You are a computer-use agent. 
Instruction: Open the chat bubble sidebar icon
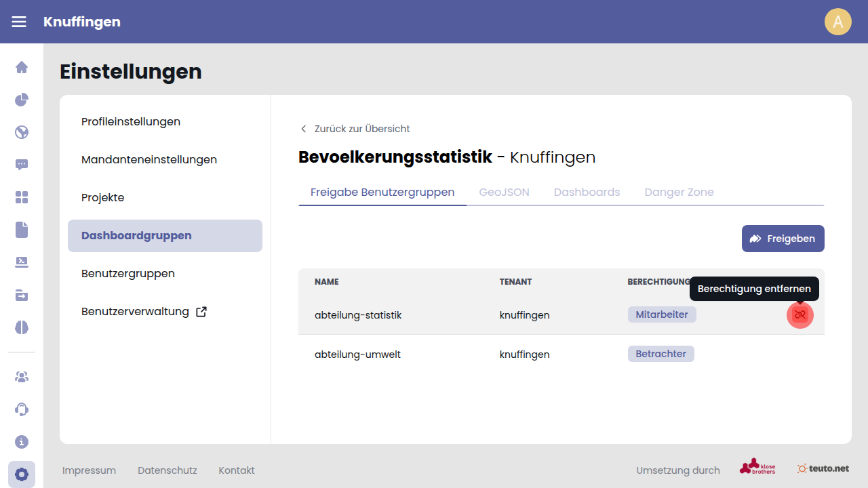tap(22, 165)
